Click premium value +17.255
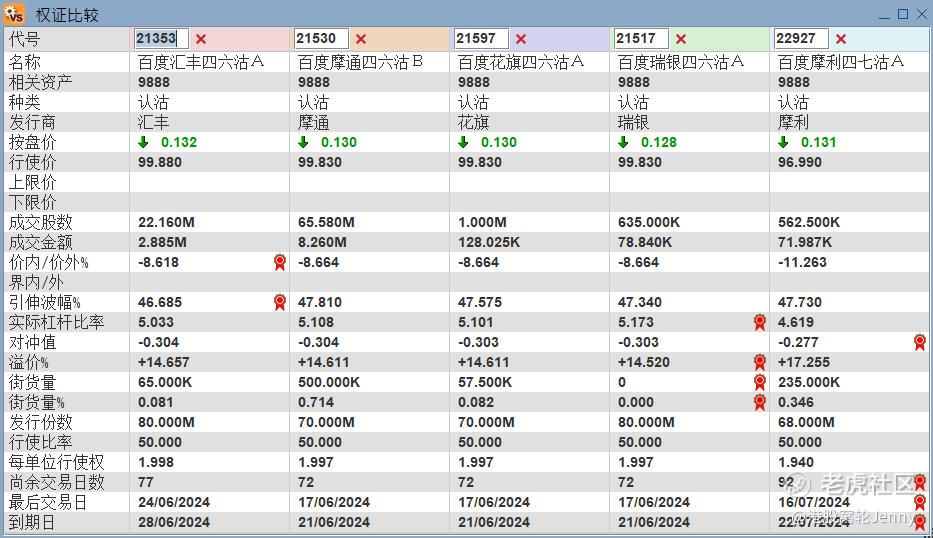 (x=803, y=362)
